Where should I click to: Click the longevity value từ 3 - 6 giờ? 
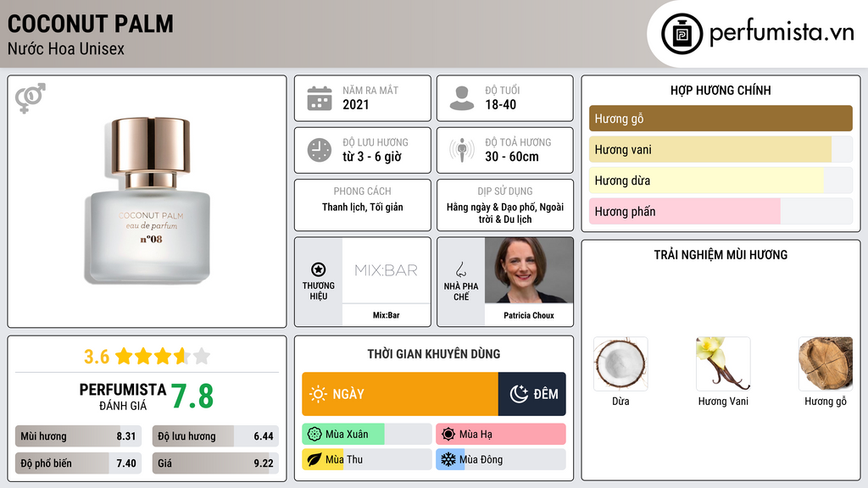[372, 157]
